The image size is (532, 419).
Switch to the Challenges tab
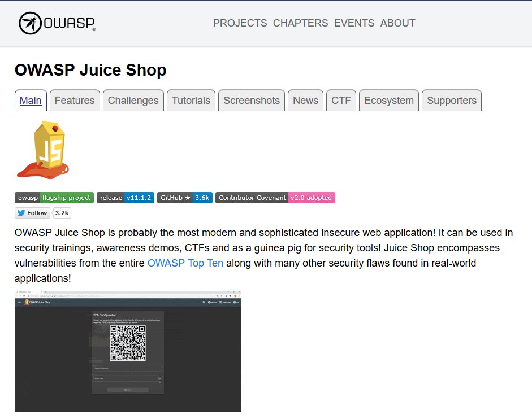tap(133, 101)
